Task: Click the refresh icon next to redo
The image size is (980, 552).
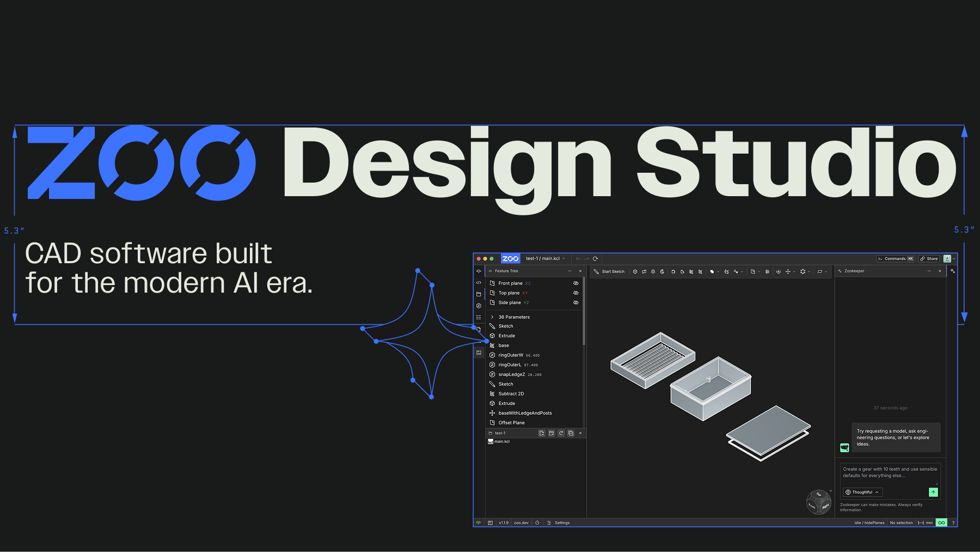Action: 595,259
